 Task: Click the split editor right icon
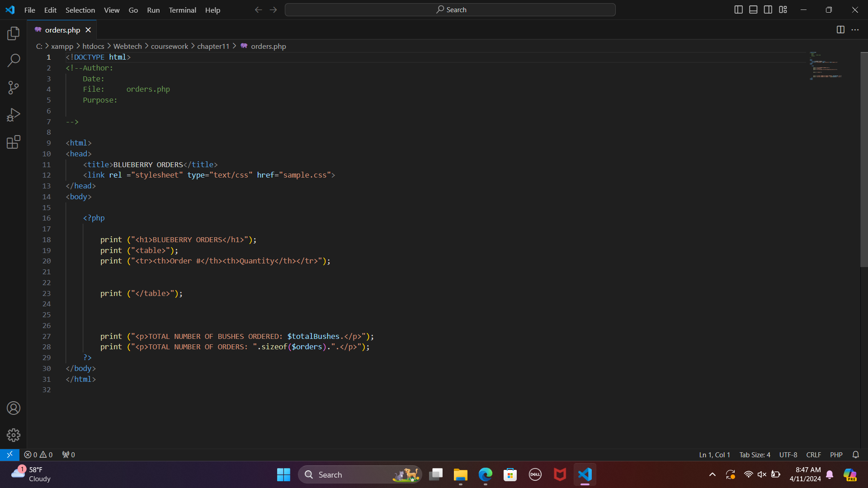tap(840, 30)
